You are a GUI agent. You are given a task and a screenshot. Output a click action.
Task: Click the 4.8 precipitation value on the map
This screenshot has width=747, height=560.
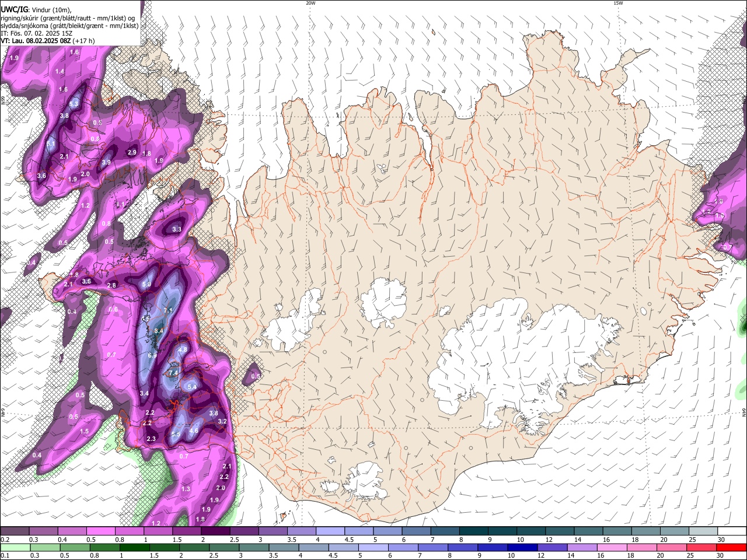[x=183, y=349]
